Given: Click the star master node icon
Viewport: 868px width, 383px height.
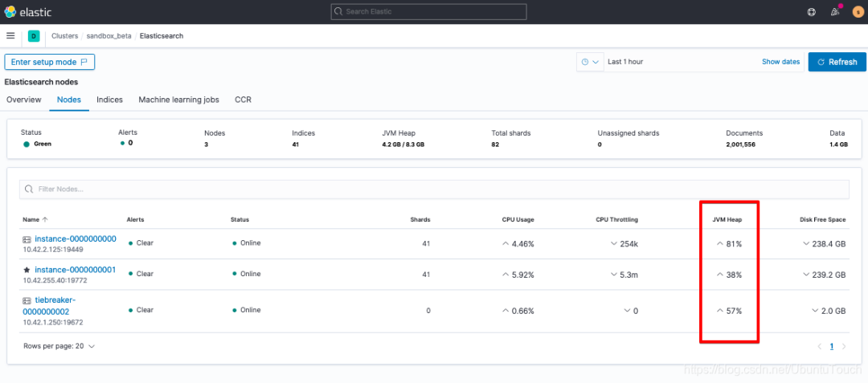Looking at the screenshot, I should (x=27, y=270).
